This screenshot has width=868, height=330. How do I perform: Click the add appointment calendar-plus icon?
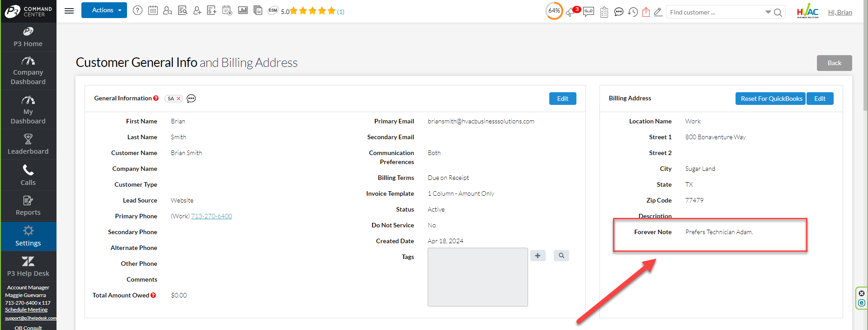tap(227, 10)
